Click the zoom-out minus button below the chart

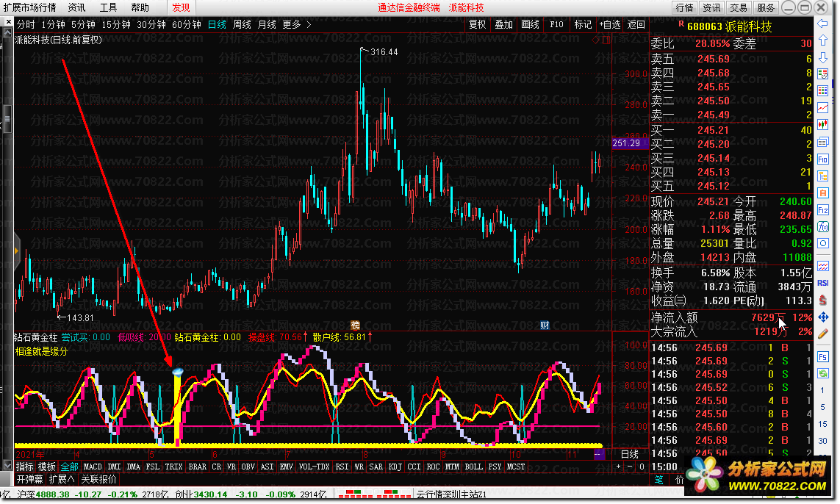(630, 467)
